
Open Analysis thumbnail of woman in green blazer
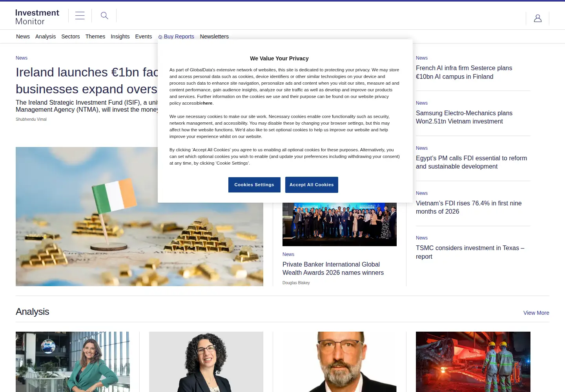73,362
